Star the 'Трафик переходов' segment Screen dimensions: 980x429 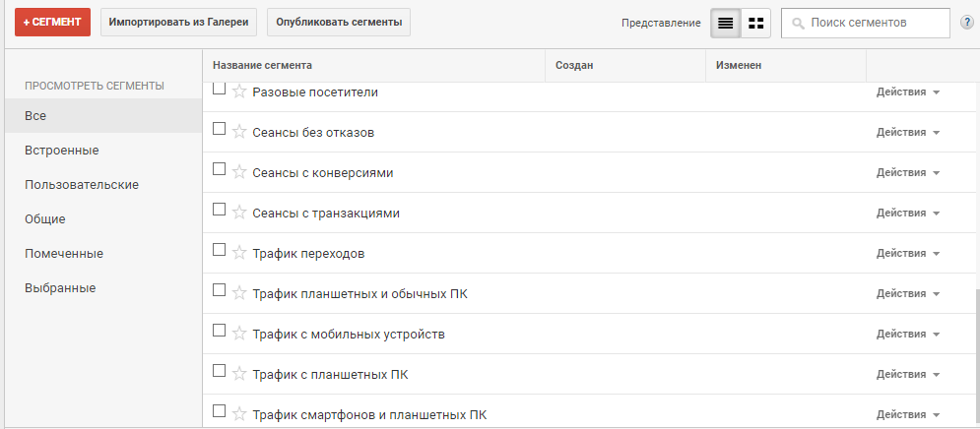pyautogui.click(x=239, y=253)
